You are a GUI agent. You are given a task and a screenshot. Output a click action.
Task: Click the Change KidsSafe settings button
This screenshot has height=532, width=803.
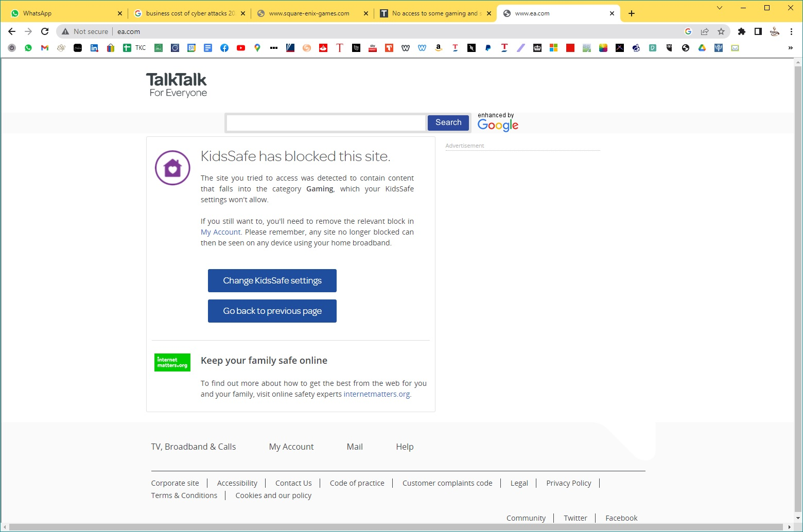tap(272, 280)
